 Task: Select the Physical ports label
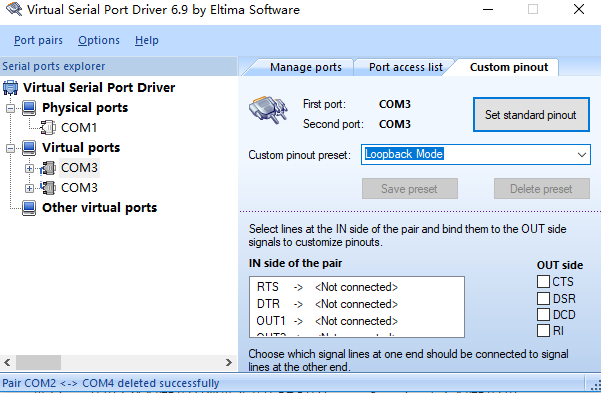(x=85, y=108)
